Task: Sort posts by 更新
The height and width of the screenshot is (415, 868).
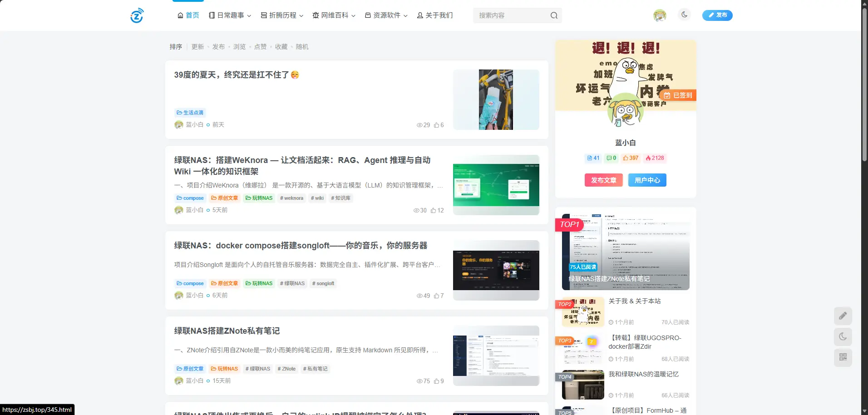Action: point(197,47)
